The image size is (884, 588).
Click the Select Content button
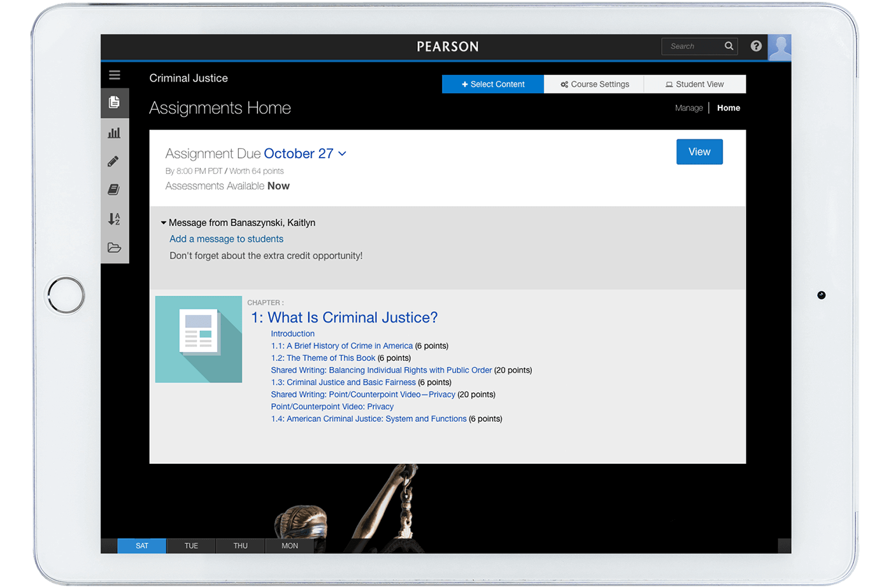tap(493, 84)
